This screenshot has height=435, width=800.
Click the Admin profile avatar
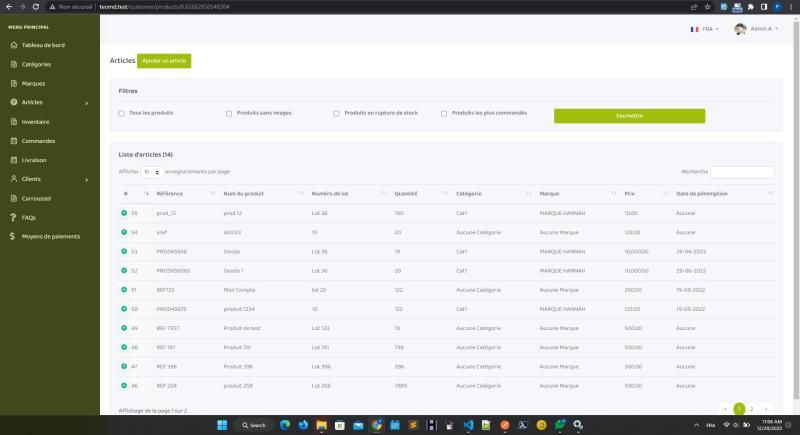[740, 29]
